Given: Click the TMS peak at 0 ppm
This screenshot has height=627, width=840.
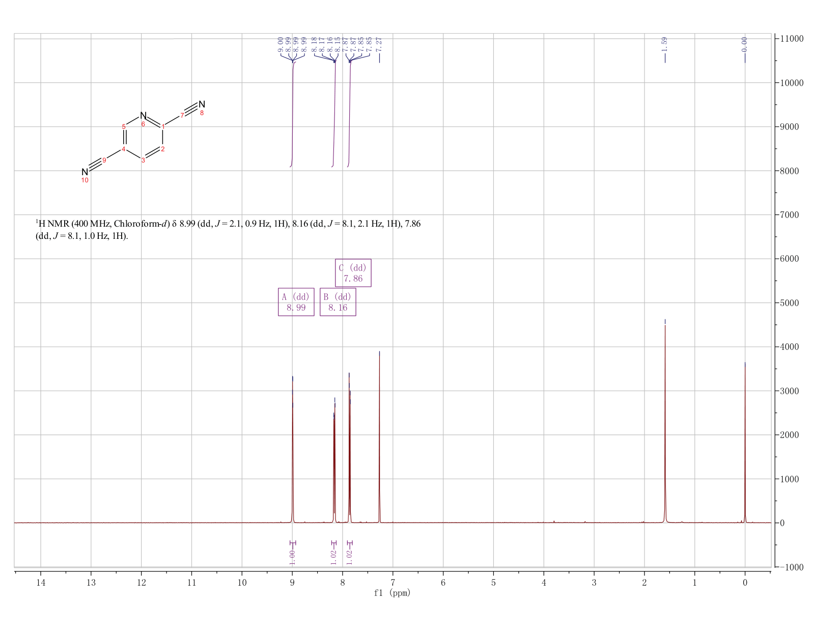Looking at the screenshot, I should pyautogui.click(x=745, y=442).
